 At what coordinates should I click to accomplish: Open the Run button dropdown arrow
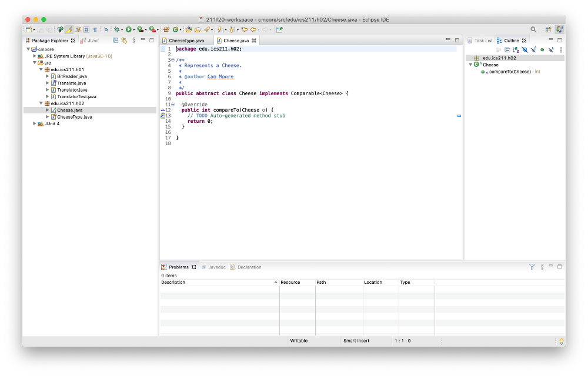134,29
